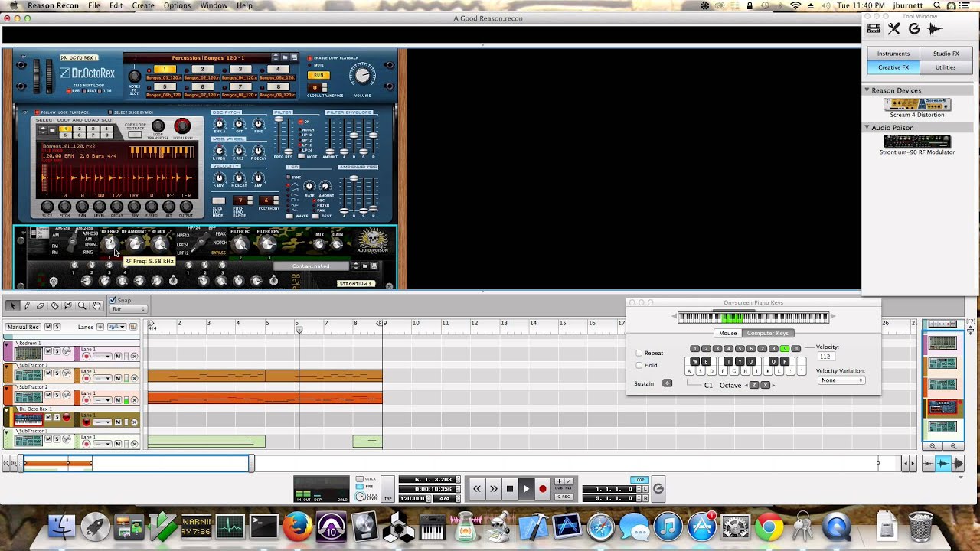Open the waveform icon in Tool Window
Screen dimensions: 980x551
pos(935,29)
